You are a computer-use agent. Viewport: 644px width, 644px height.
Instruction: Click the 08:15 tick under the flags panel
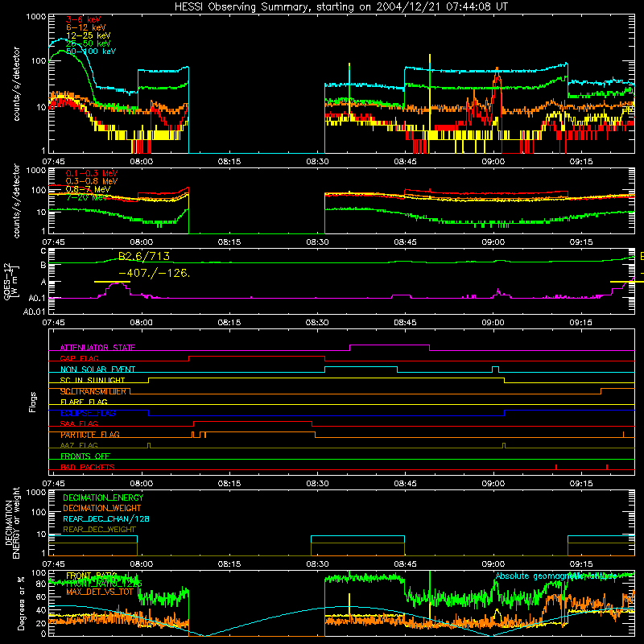coord(229,484)
